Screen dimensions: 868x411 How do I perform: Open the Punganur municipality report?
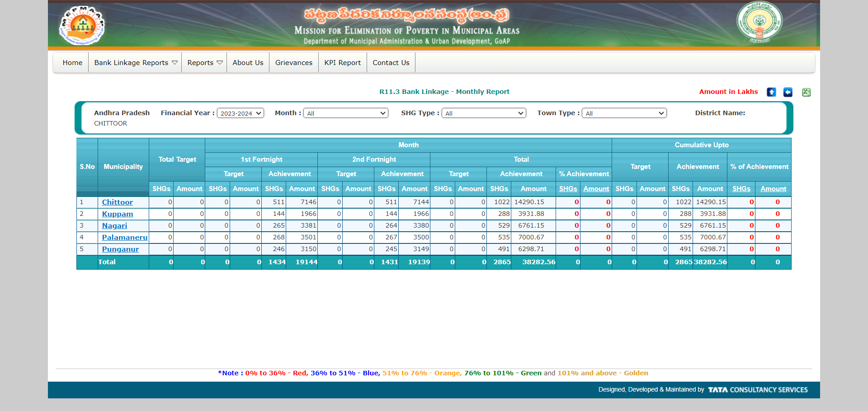[x=120, y=249]
